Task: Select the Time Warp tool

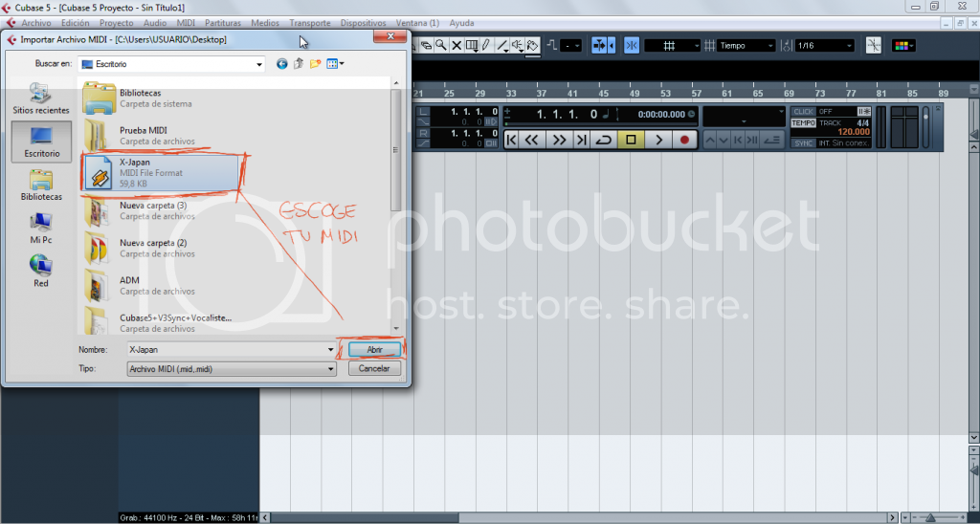Action: point(472,46)
